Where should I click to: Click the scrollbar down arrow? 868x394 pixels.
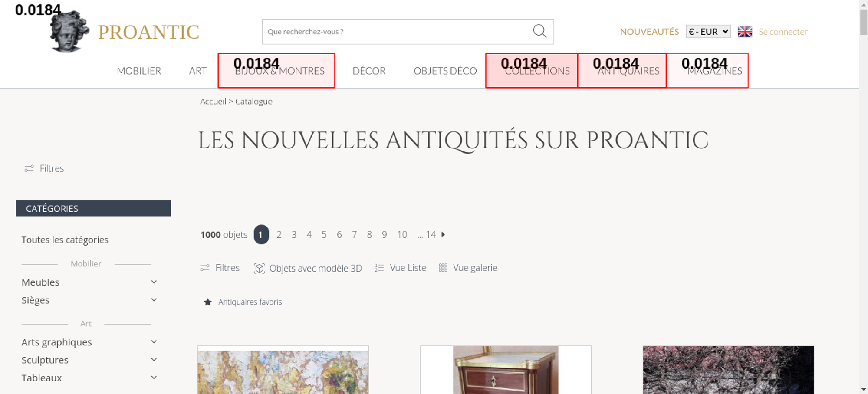tap(864, 390)
